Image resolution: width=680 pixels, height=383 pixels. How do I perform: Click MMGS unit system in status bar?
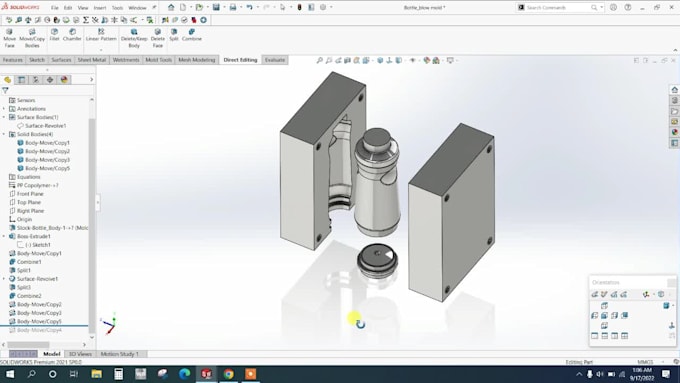pos(645,362)
